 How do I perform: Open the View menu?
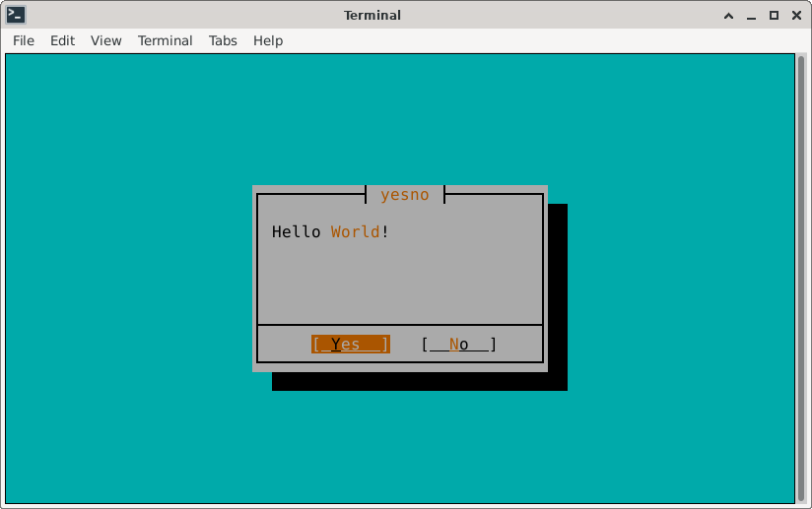click(106, 40)
